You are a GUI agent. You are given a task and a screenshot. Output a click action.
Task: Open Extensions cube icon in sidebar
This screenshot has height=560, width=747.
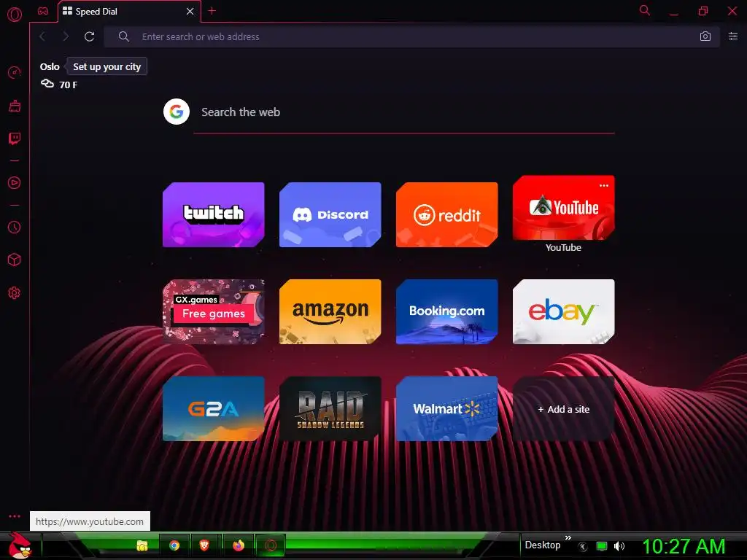coord(15,260)
